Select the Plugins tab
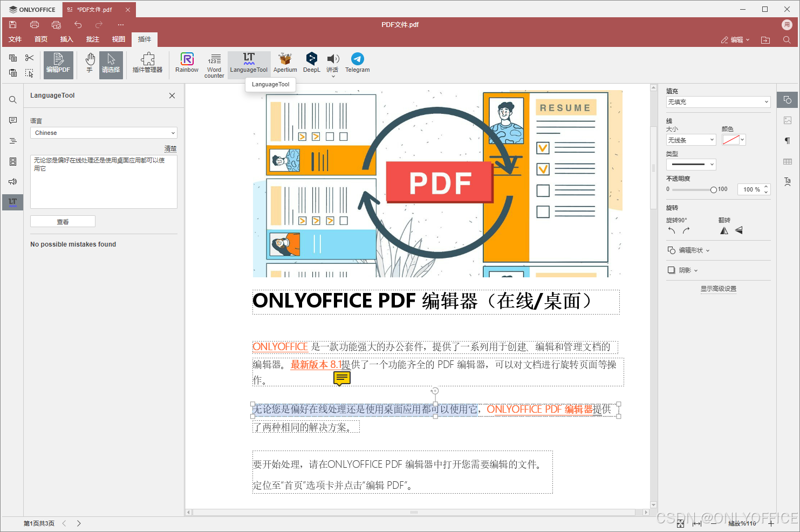This screenshot has width=800, height=532. (x=145, y=39)
